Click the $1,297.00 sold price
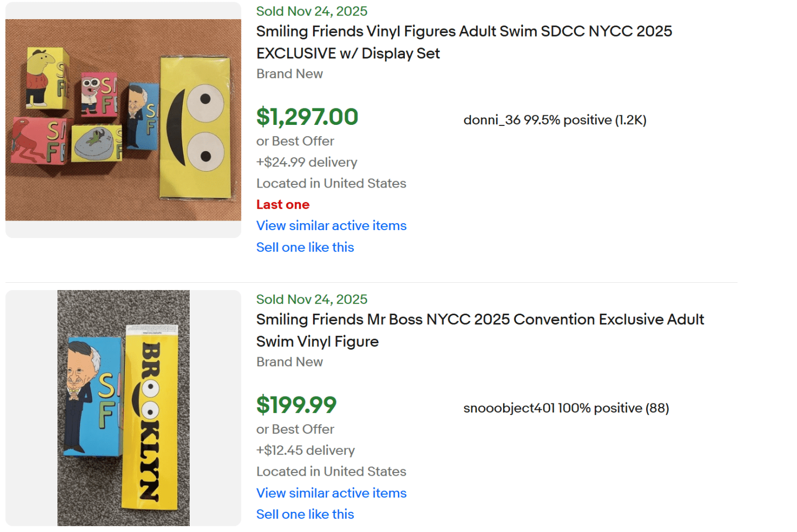 [x=307, y=116]
